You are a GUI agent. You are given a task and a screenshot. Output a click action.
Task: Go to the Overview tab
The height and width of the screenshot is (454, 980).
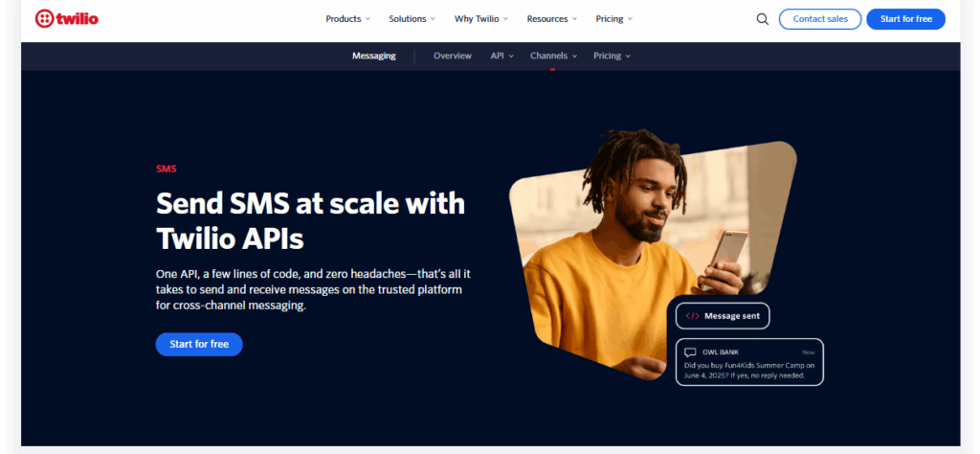[453, 56]
